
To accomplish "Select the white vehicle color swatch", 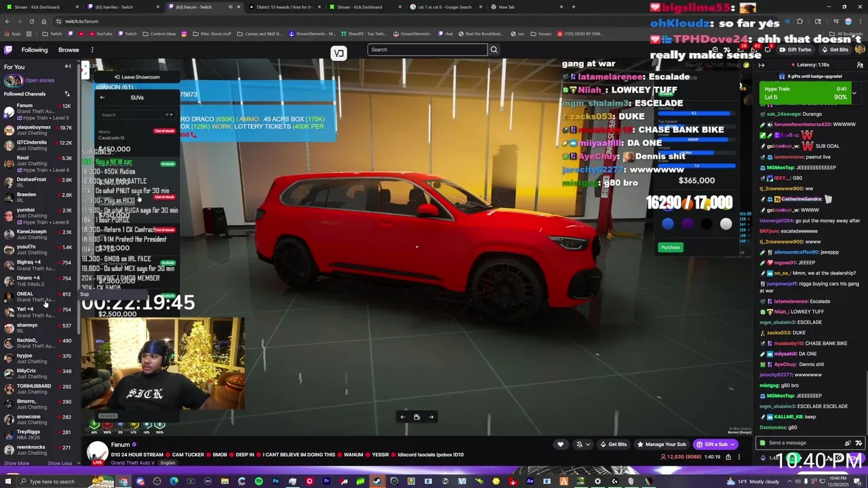I will click(x=726, y=224).
